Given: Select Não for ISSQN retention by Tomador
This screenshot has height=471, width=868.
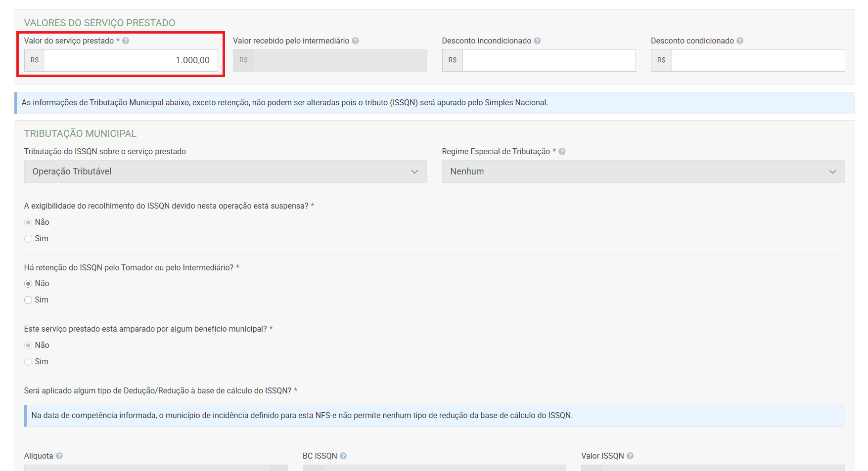Looking at the screenshot, I should coord(28,284).
